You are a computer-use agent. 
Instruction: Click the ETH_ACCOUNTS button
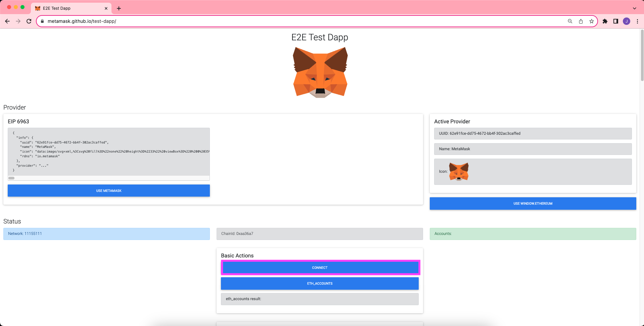point(320,283)
